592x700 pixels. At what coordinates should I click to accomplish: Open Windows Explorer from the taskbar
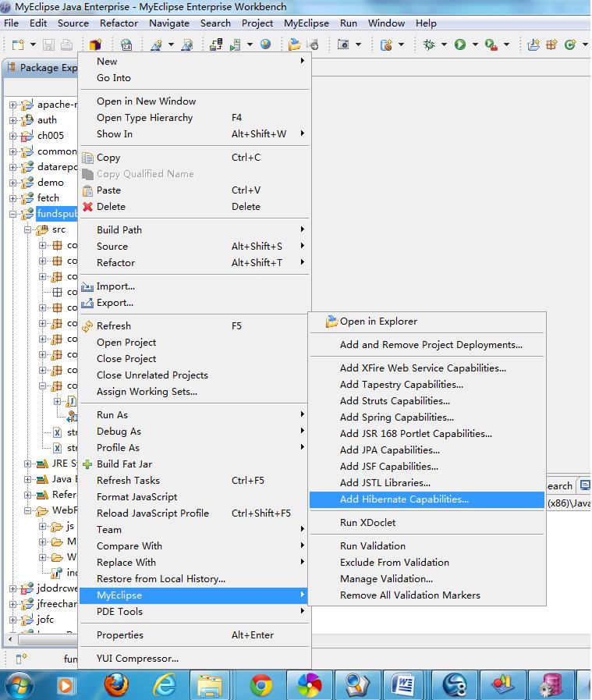210,685
